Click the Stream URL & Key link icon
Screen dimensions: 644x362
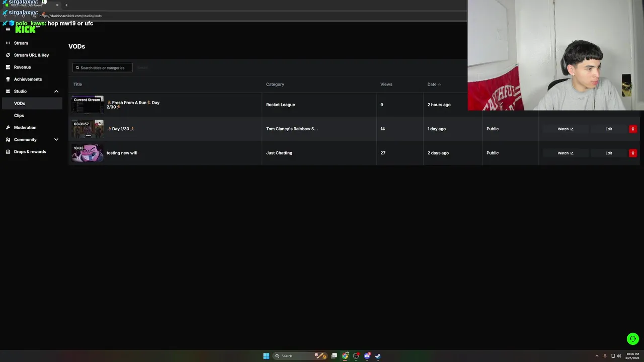point(8,55)
